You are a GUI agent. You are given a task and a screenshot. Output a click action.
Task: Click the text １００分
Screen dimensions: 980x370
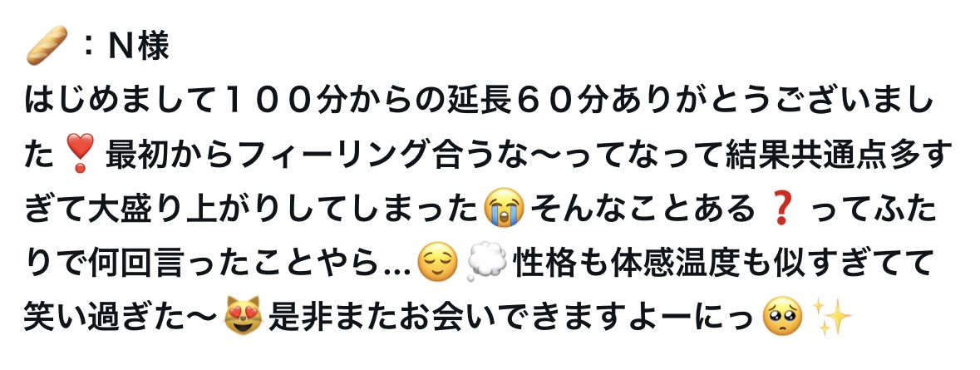tap(291, 101)
